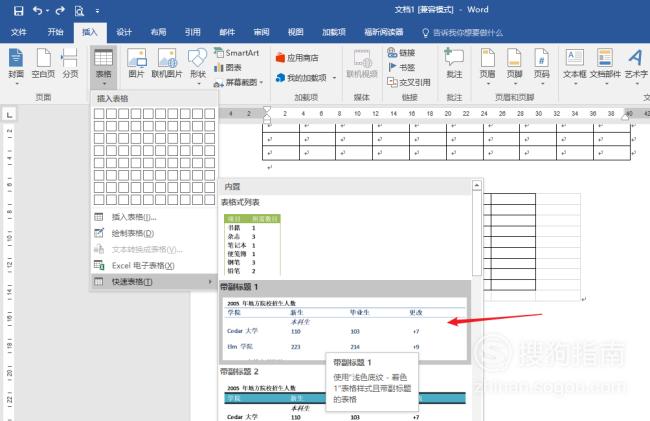The image size is (650, 421).
Task: Choose 绘制表格(D) from table menu
Action: pos(154,233)
